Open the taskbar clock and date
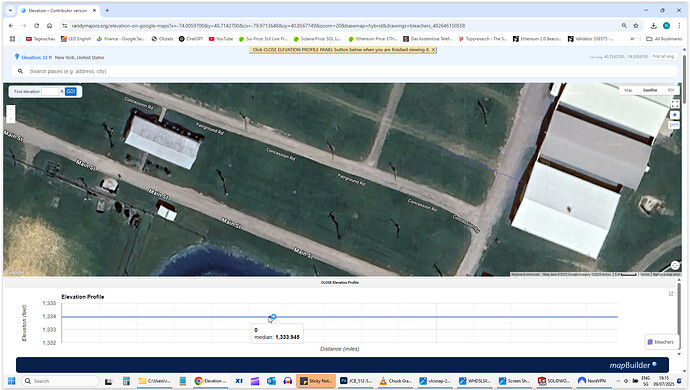 (x=664, y=381)
